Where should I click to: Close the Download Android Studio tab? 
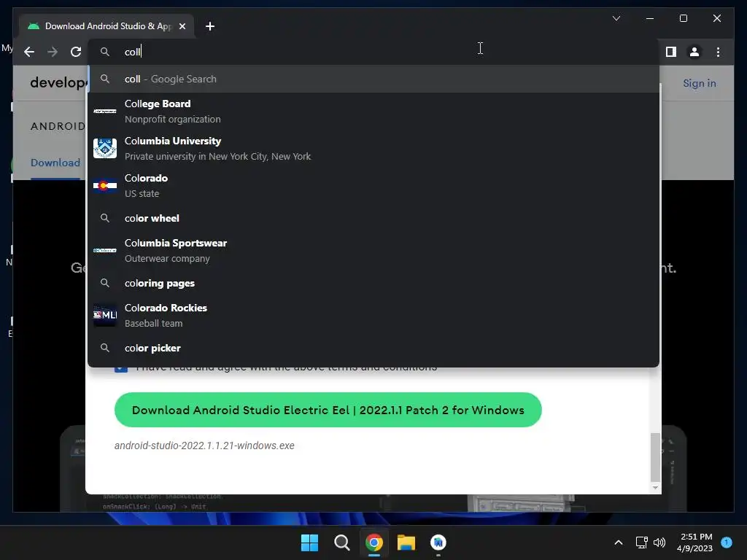(x=182, y=26)
